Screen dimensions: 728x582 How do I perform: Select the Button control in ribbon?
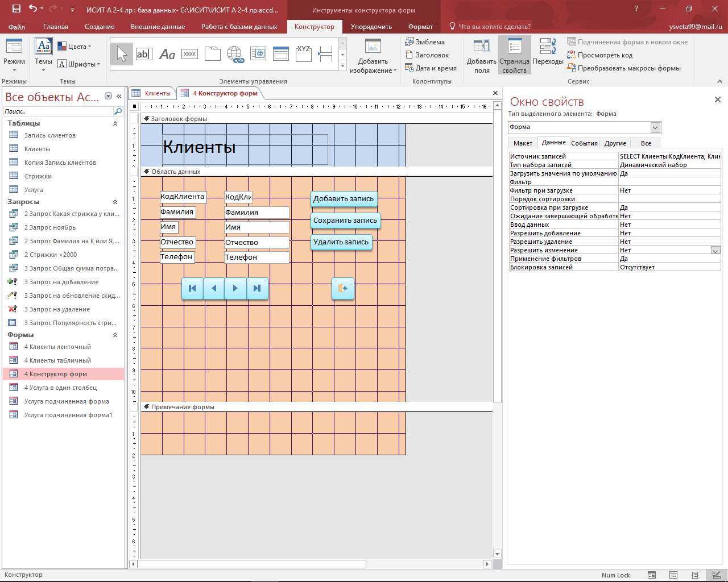click(189, 54)
